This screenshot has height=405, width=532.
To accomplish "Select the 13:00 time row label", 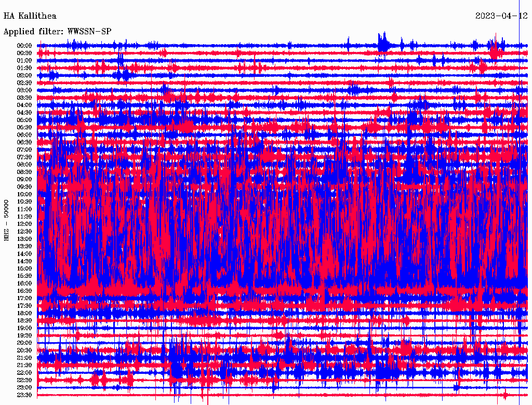I will tap(24, 239).
